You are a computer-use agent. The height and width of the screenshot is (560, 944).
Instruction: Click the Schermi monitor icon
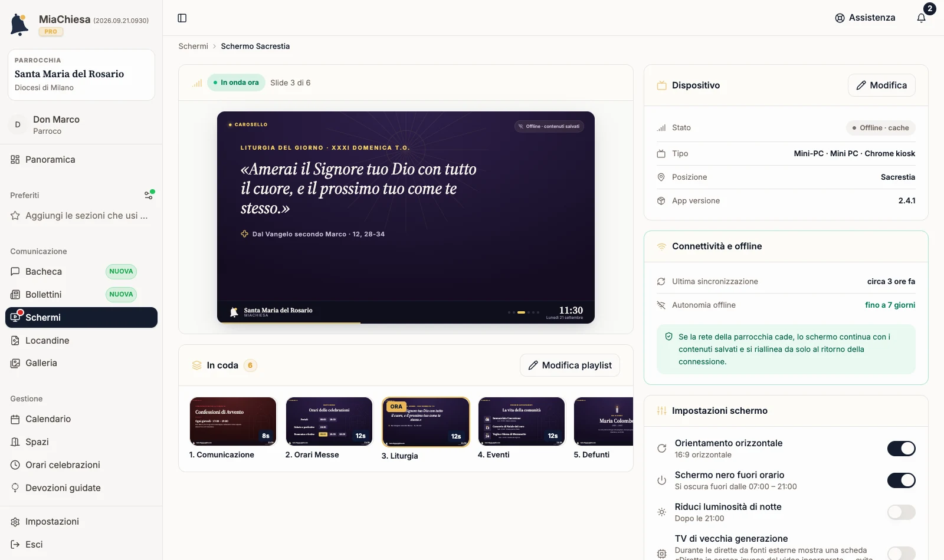[x=15, y=317]
